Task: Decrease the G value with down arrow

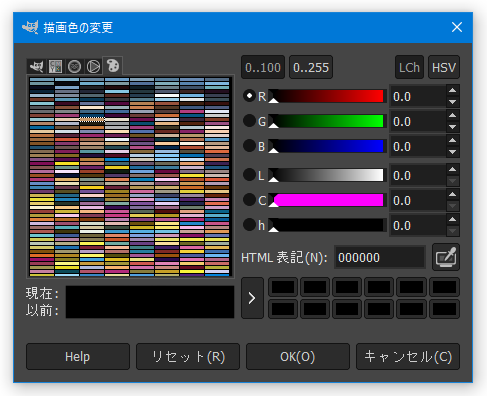Action: point(452,127)
